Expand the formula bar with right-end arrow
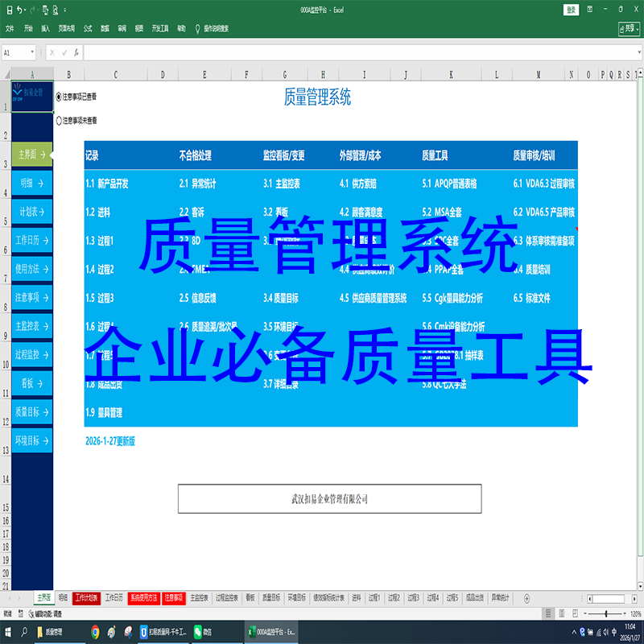Image resolution: width=644 pixels, height=644 pixels. (x=639, y=52)
